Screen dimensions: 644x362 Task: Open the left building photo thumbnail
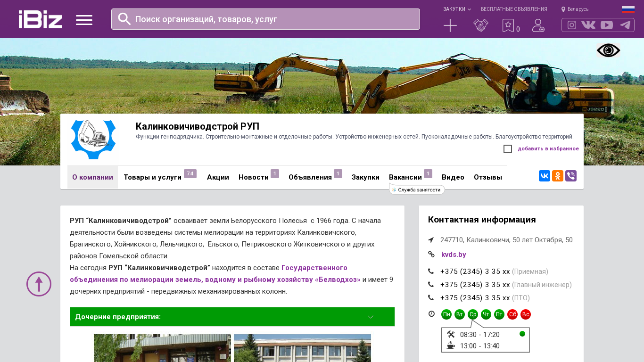(x=162, y=348)
